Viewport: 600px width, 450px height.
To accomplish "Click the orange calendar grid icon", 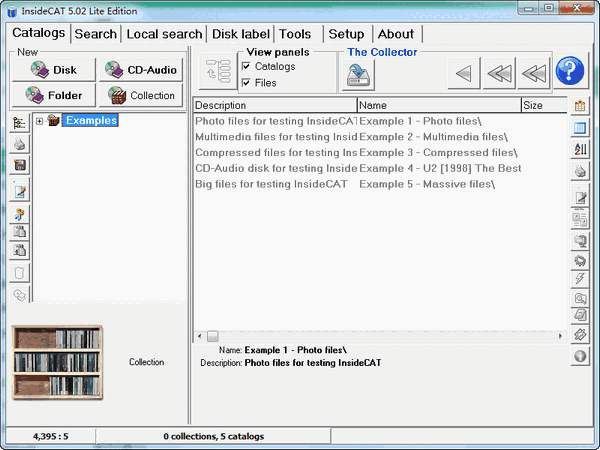I will tap(580, 106).
